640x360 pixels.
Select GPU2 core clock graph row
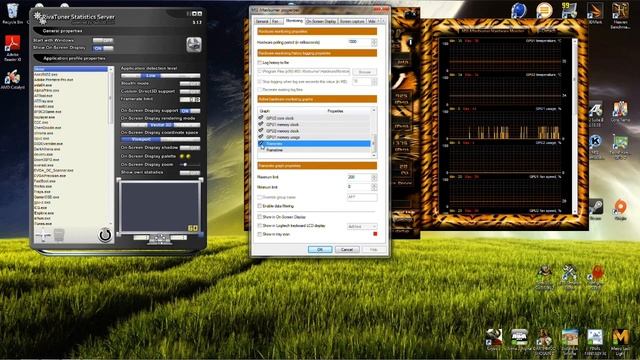click(x=314, y=118)
